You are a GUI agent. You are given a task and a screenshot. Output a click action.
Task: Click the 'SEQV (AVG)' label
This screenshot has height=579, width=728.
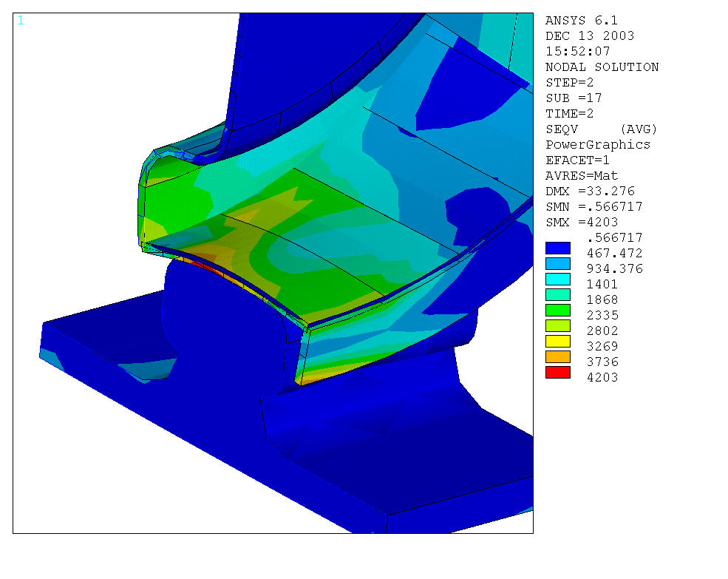point(602,129)
